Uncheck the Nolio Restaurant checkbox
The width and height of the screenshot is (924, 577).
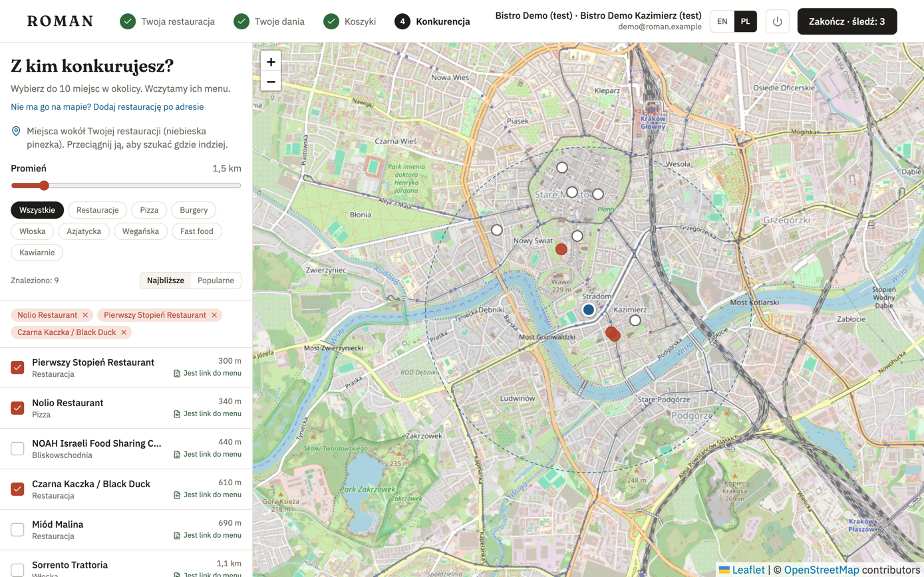18,408
